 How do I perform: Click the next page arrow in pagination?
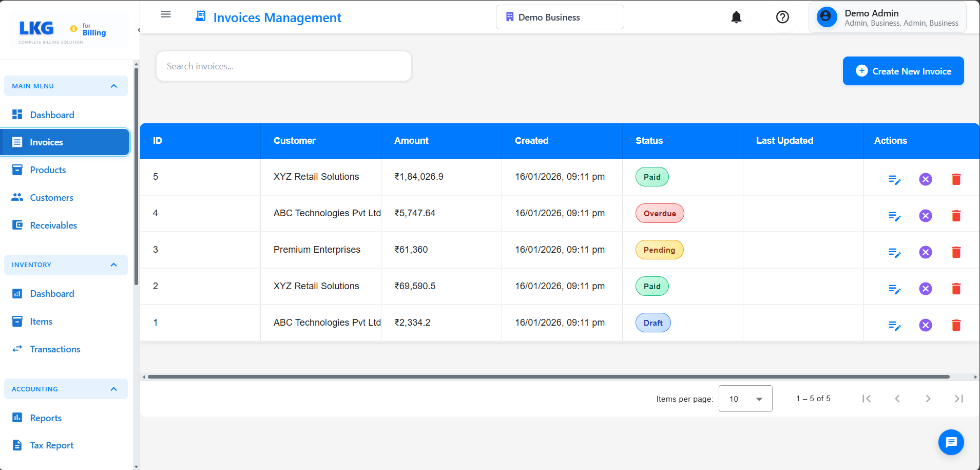[x=927, y=399]
